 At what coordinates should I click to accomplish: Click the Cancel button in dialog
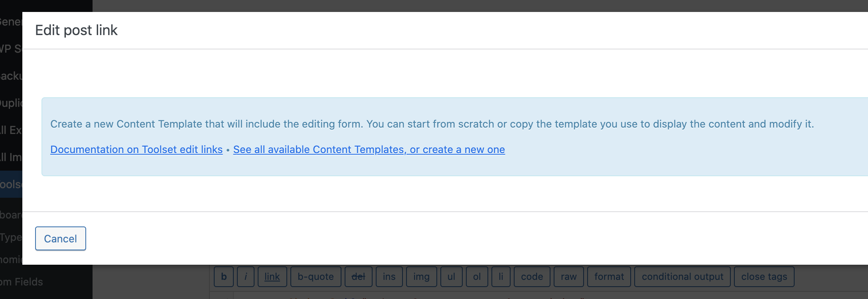(61, 238)
